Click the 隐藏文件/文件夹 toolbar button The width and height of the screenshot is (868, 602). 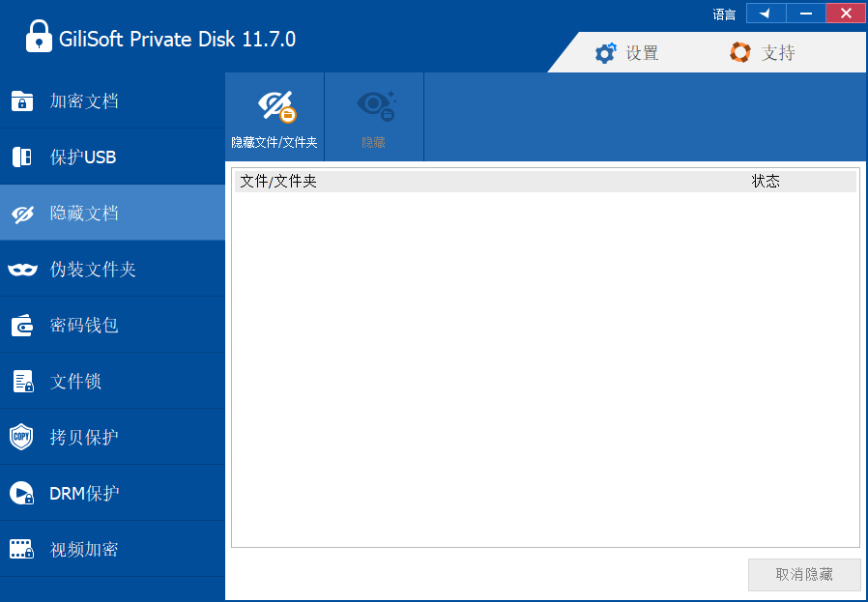[275, 117]
